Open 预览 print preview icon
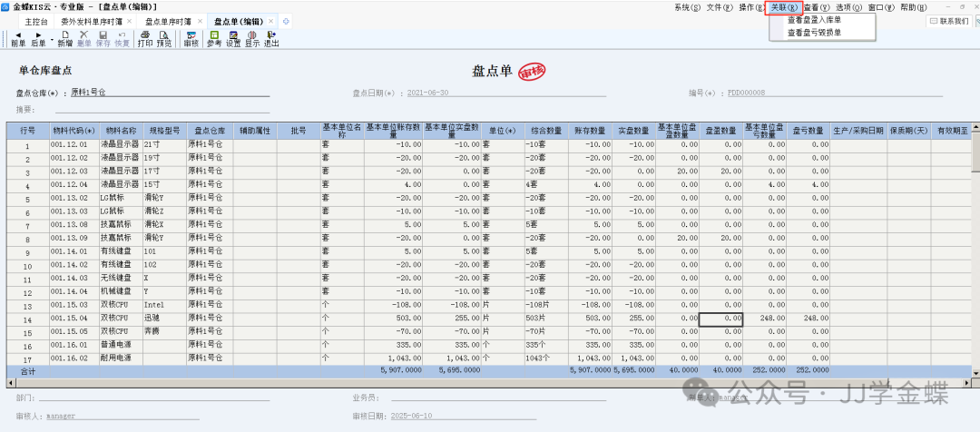The height and width of the screenshot is (432, 980). click(163, 38)
